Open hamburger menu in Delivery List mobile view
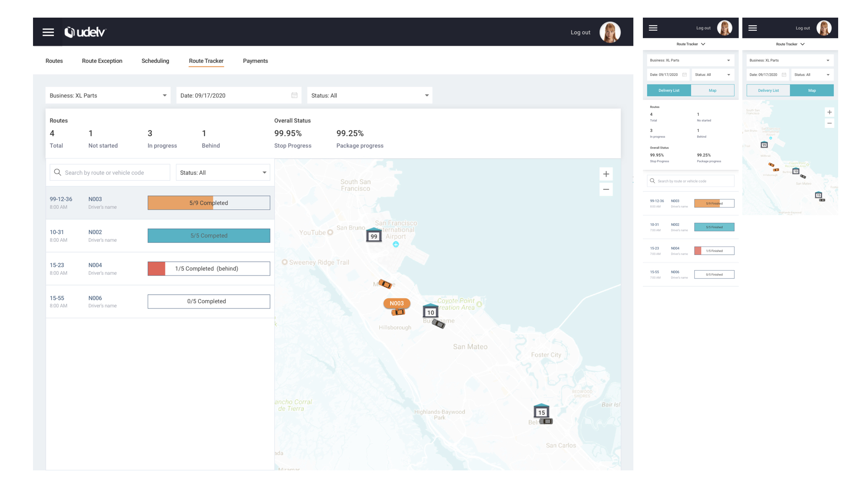The width and height of the screenshot is (868, 488). click(x=653, y=28)
